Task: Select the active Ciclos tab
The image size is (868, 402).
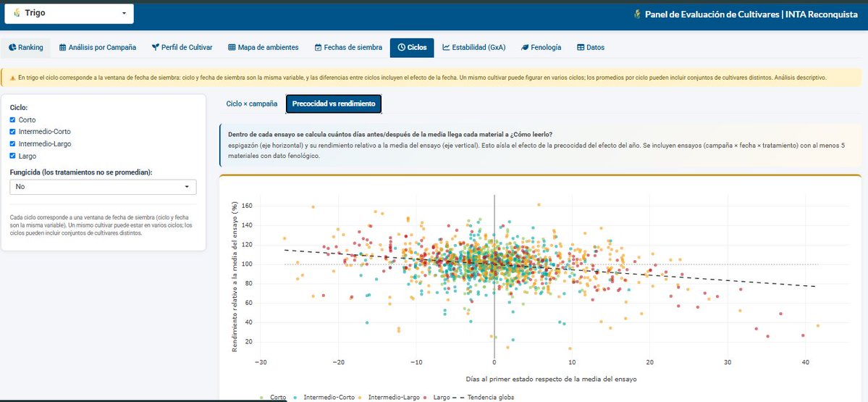Action: coord(412,48)
